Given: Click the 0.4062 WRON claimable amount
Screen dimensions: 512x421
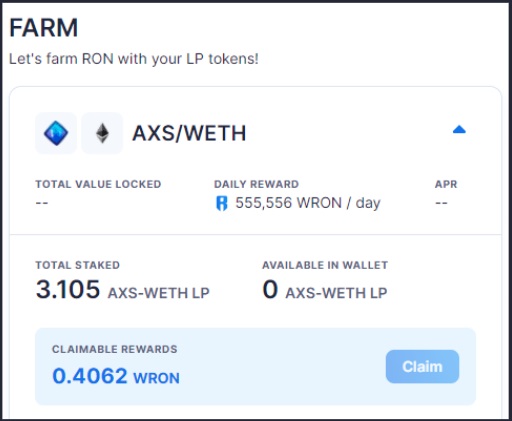Looking at the screenshot, I should click(116, 376).
